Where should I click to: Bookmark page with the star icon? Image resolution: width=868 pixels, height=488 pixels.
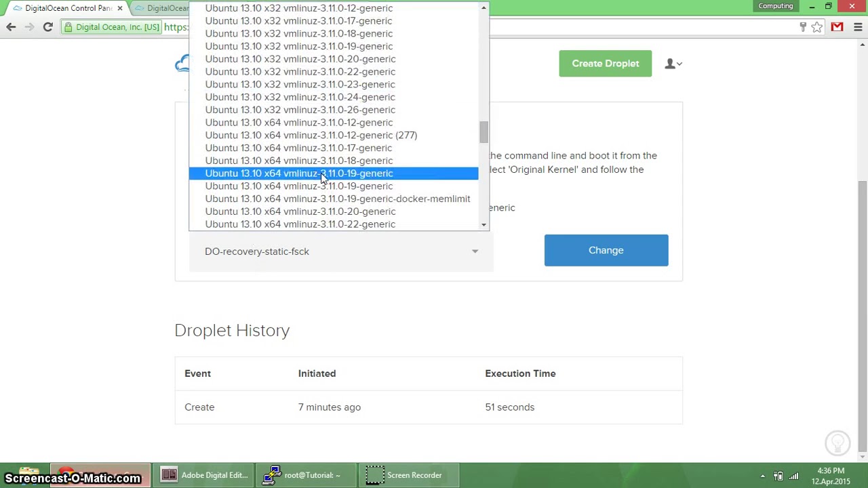point(817,27)
